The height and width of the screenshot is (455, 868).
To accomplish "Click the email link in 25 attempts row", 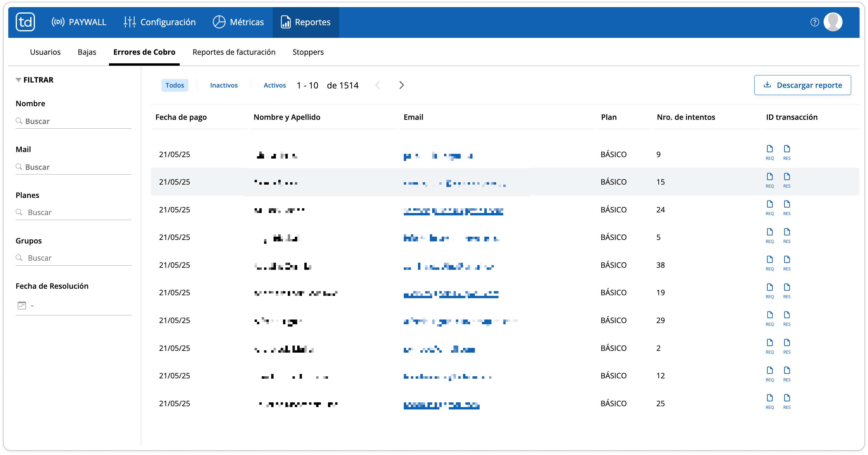I will click(441, 405).
